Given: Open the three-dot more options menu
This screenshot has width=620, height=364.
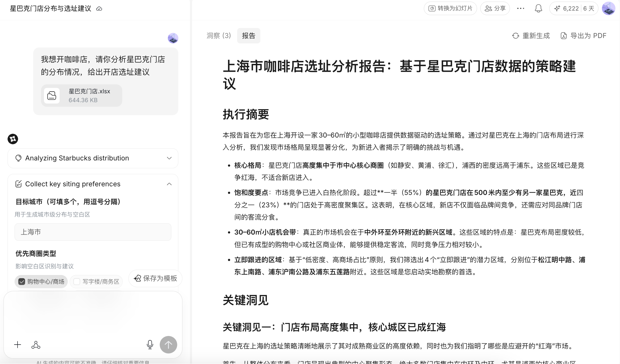Looking at the screenshot, I should (520, 8).
